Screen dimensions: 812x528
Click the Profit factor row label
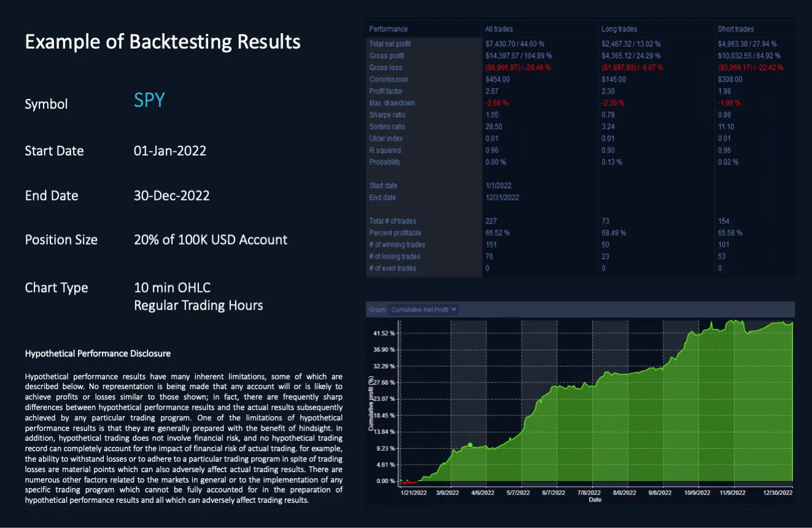(x=386, y=91)
